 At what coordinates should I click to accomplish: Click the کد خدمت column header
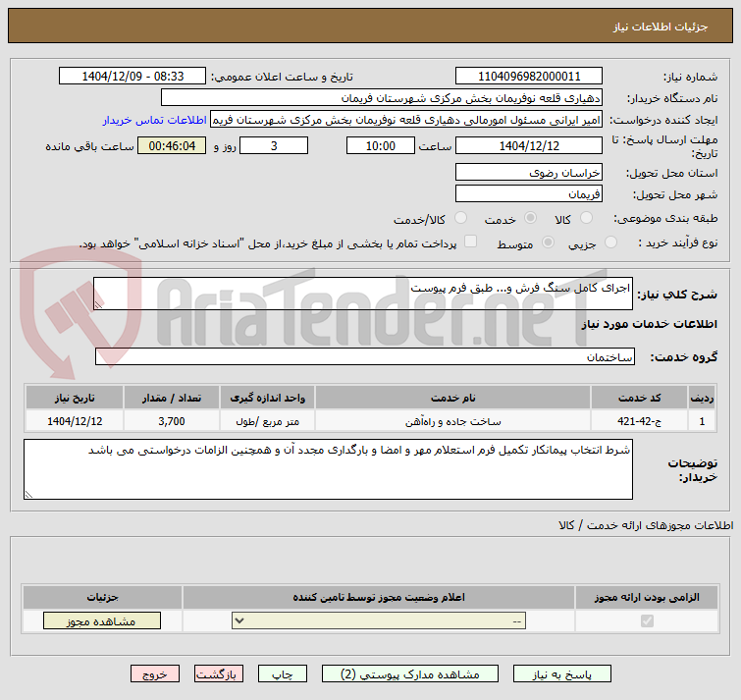tap(639, 398)
